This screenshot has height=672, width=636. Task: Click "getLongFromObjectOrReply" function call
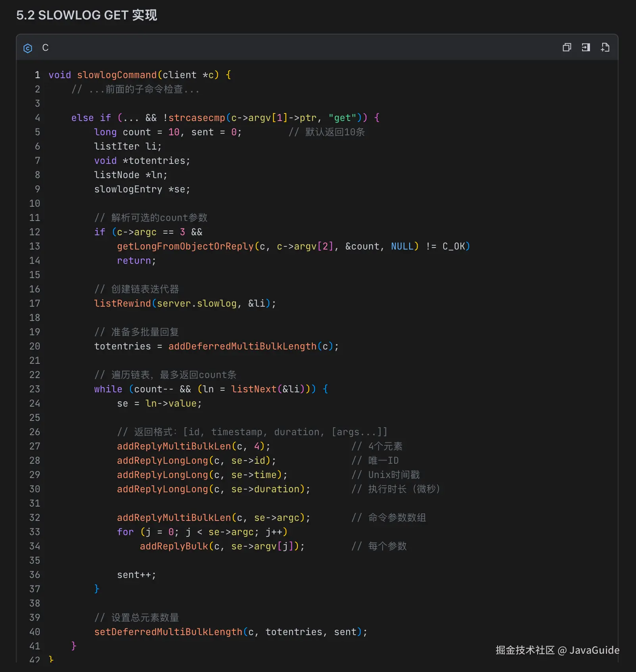pyautogui.click(x=185, y=246)
